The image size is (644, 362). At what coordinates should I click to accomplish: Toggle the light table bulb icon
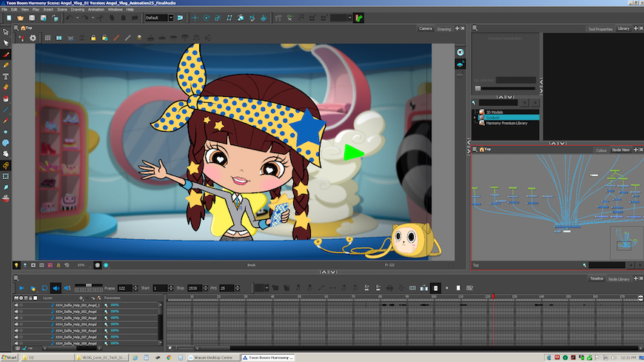tap(16, 266)
